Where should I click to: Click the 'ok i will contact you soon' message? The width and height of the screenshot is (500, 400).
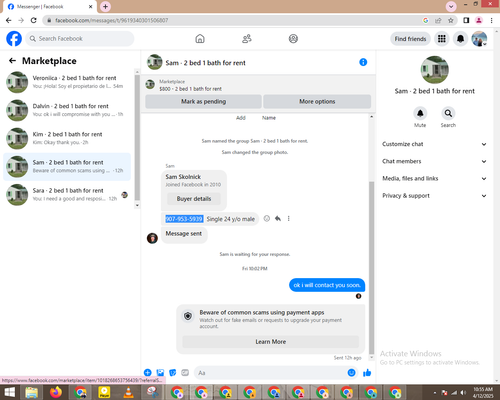327,285
